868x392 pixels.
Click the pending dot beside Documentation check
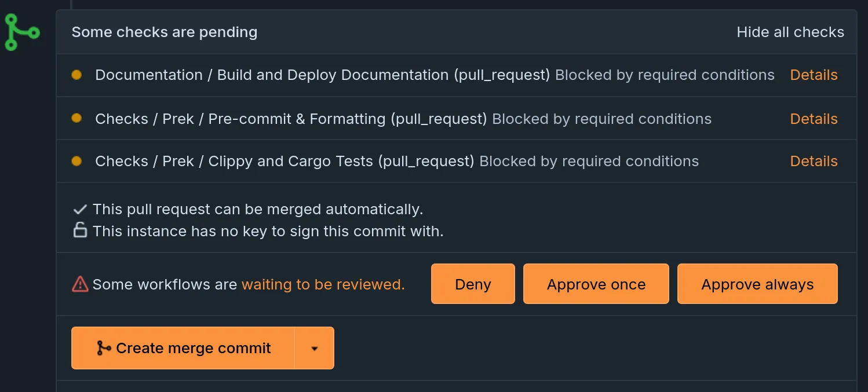(77, 75)
